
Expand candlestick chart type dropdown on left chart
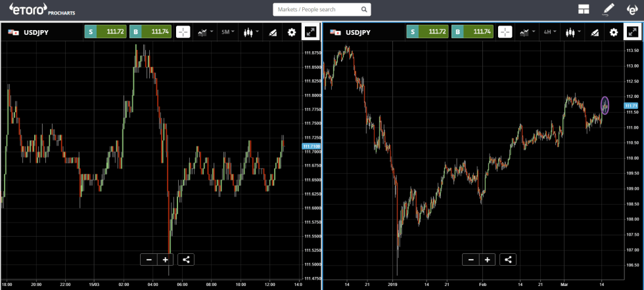pos(250,32)
